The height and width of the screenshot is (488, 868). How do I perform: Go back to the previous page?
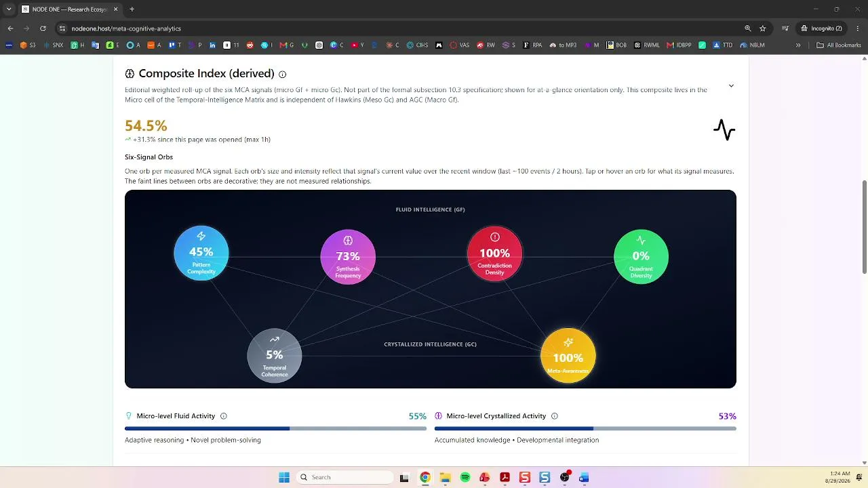10,28
